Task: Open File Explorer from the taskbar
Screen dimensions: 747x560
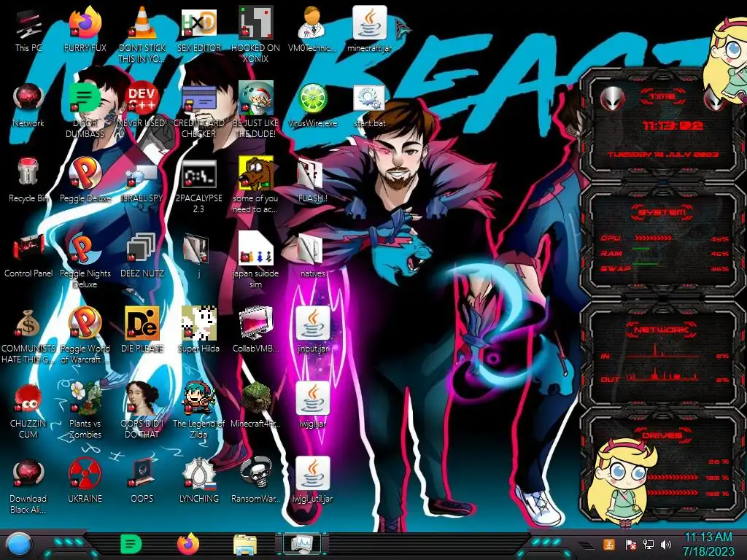Action: coord(245,545)
